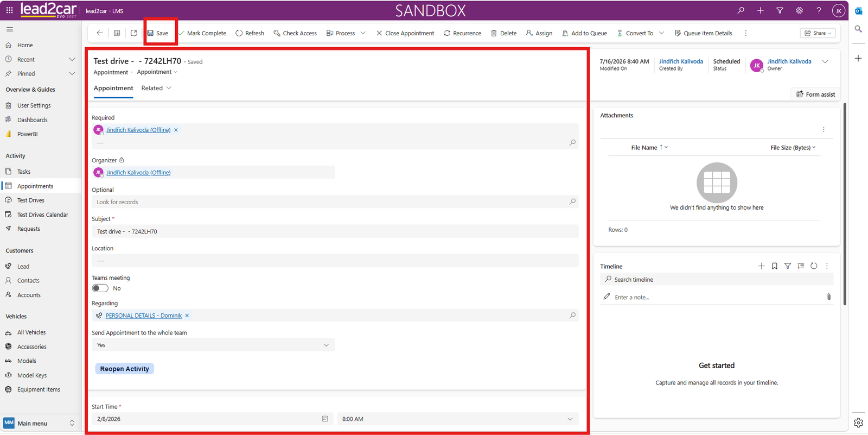Click the Search timeline box
This screenshot has width=868, height=435.
[x=717, y=279]
